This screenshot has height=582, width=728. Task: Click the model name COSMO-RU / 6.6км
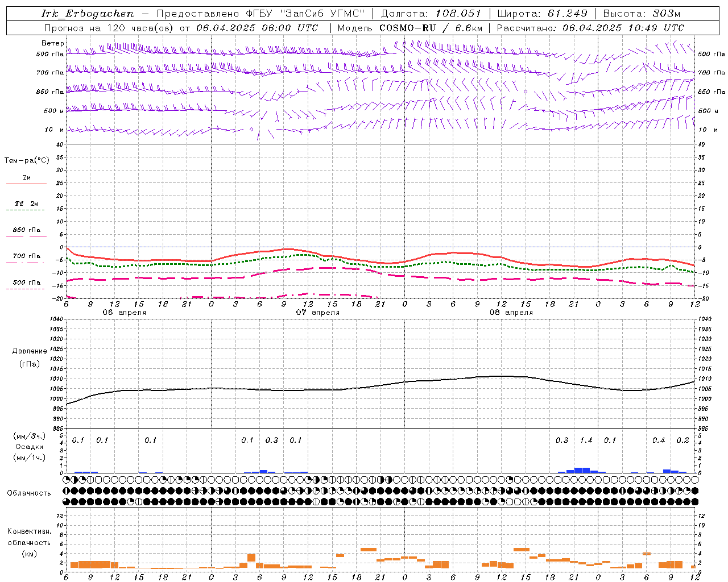pos(431,28)
